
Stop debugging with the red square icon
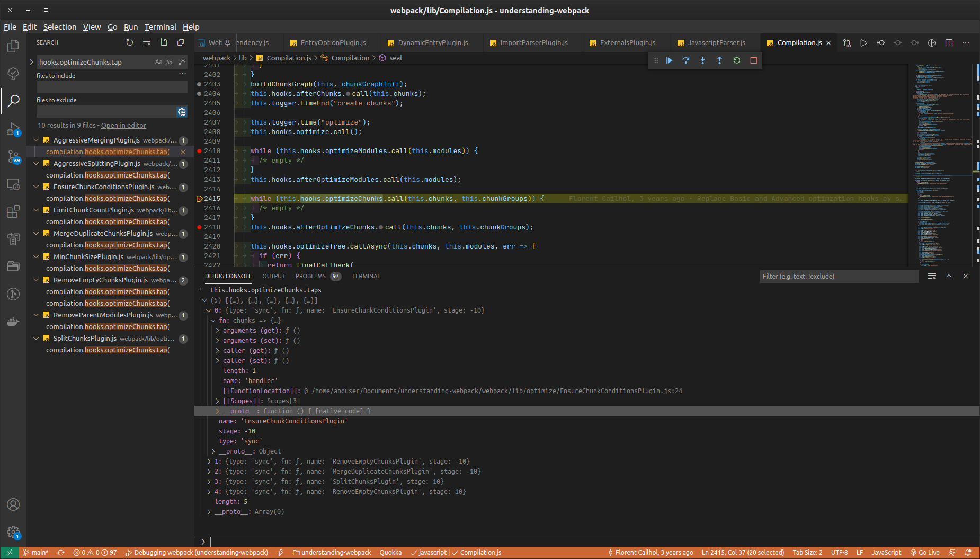point(753,60)
